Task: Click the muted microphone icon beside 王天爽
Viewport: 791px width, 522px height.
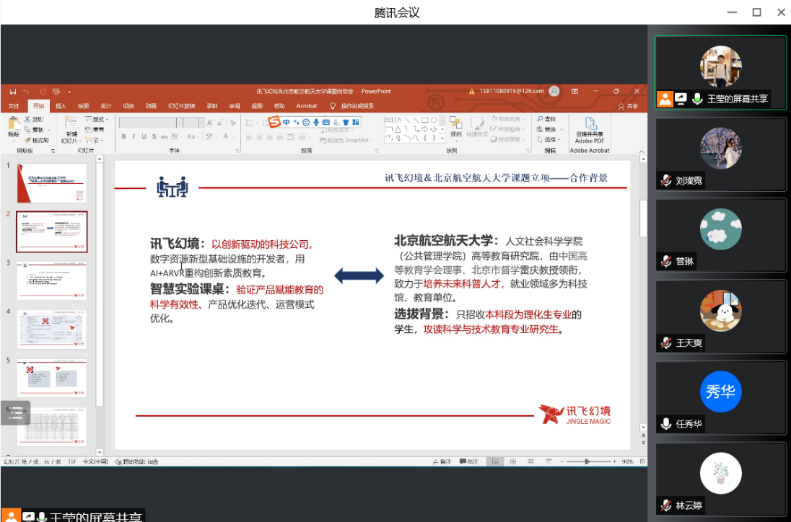Action: click(x=665, y=342)
